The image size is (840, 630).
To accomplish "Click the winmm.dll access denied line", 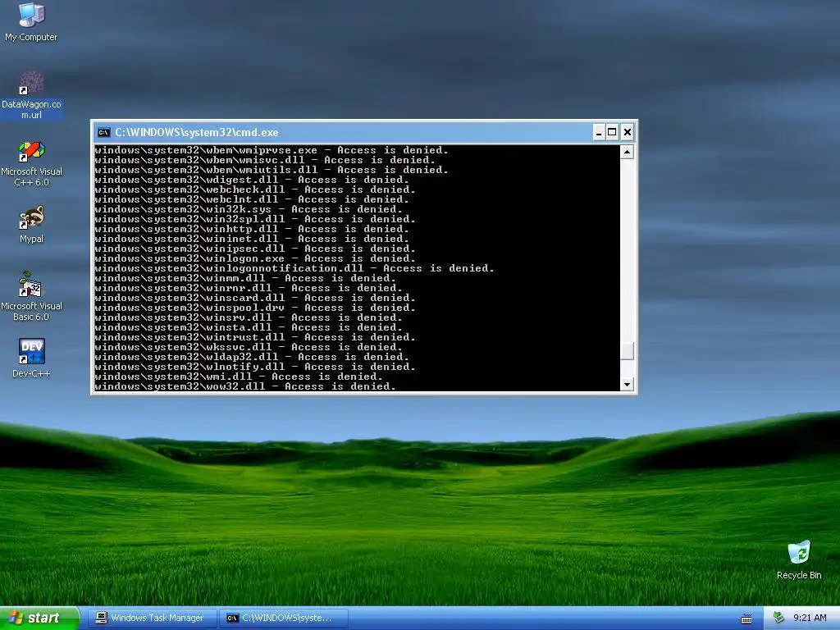I will [x=245, y=278].
